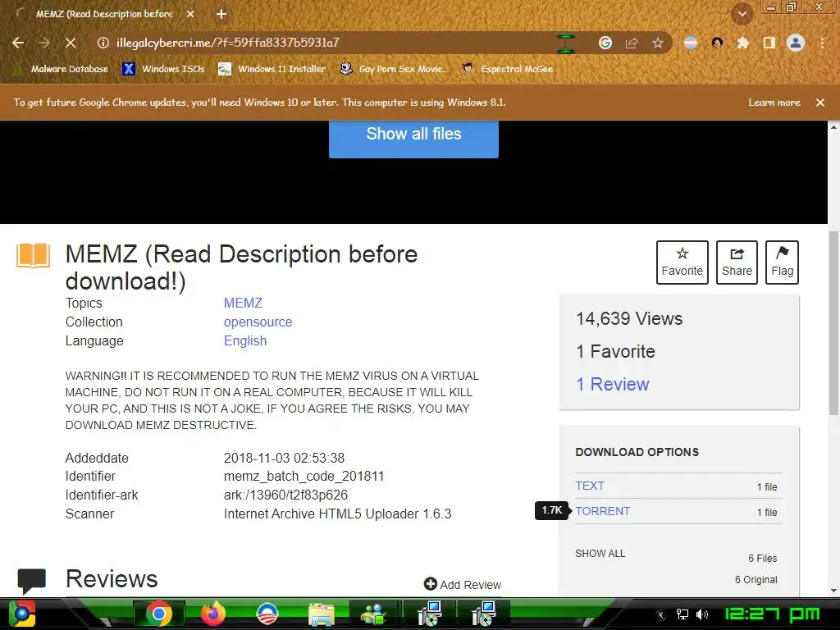Click the Google icon in address bar
The height and width of the screenshot is (630, 840).
click(605, 43)
